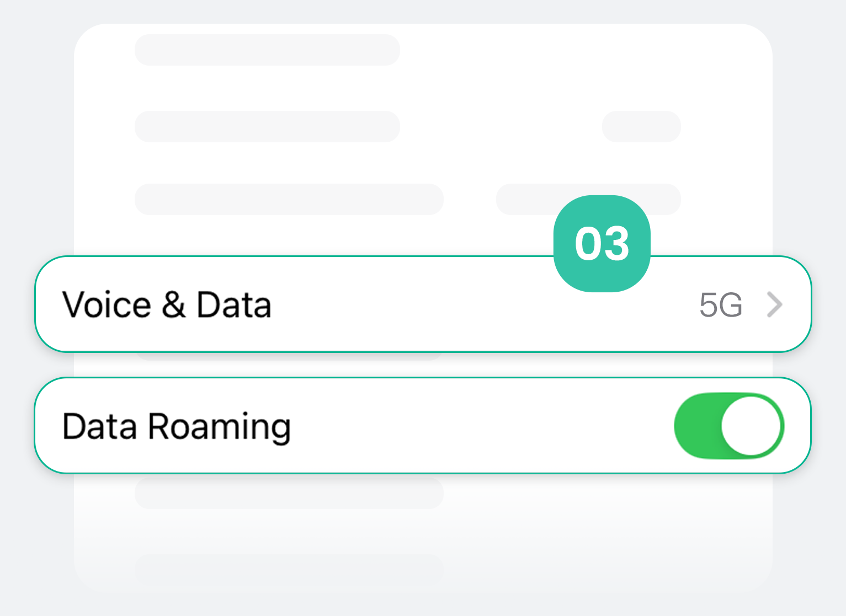Click the faded placeholder bar at the bottom

click(289, 569)
